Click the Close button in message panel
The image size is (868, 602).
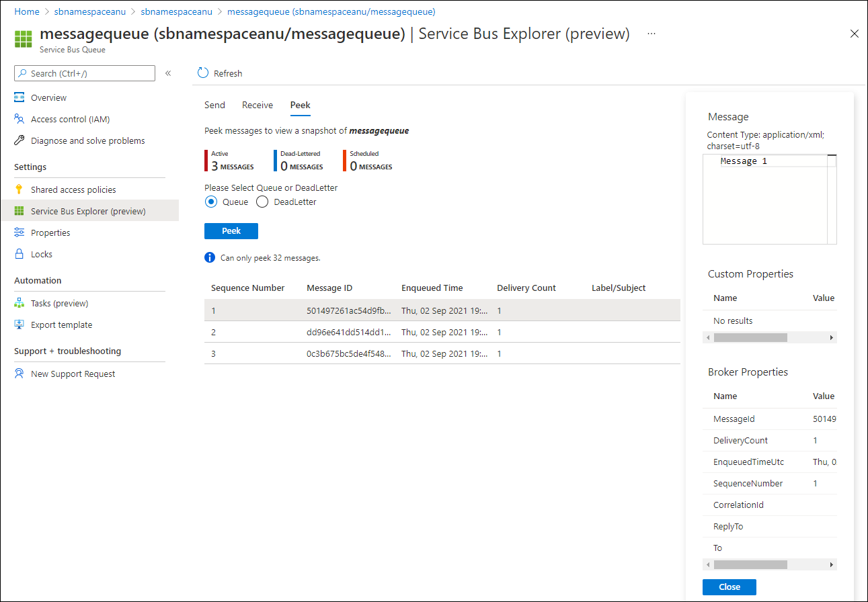(x=729, y=587)
